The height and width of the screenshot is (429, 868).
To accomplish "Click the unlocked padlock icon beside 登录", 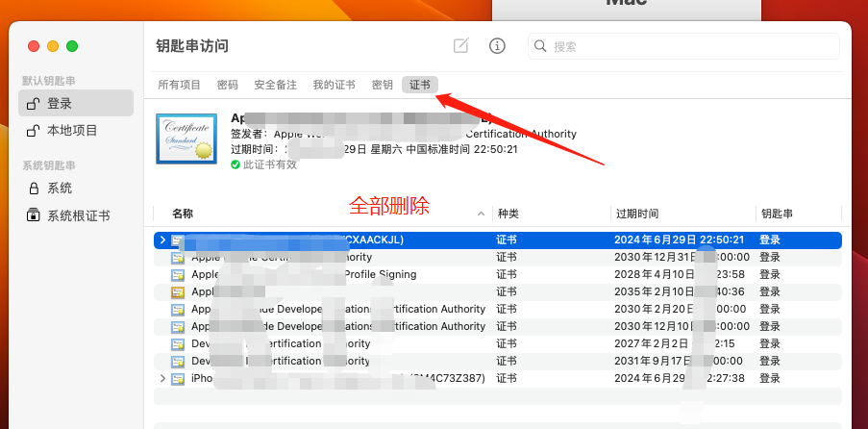I will click(34, 103).
